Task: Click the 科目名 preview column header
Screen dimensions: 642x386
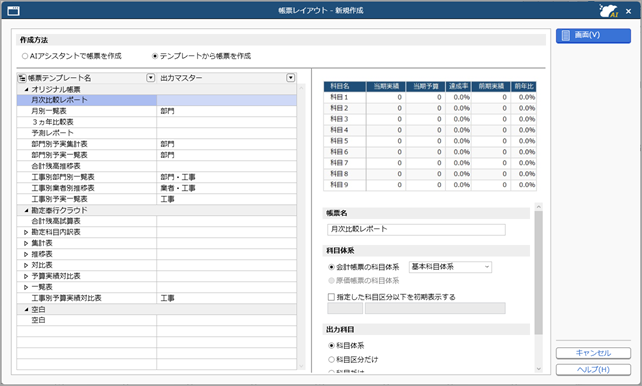Action: 345,86
